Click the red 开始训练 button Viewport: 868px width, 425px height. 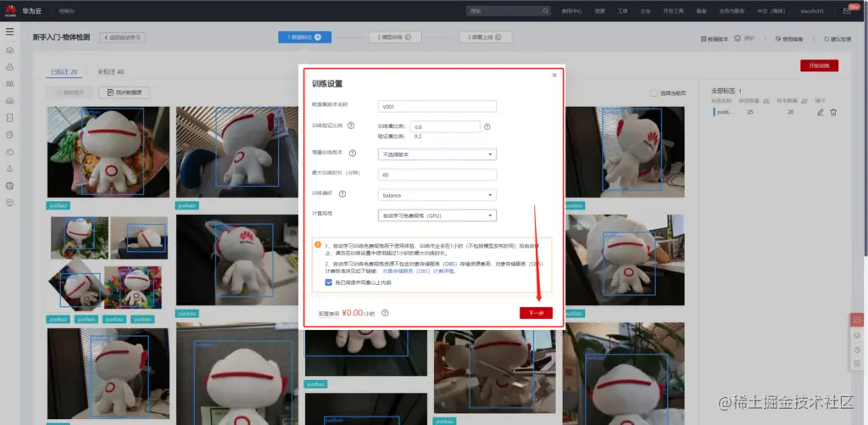pyautogui.click(x=820, y=65)
